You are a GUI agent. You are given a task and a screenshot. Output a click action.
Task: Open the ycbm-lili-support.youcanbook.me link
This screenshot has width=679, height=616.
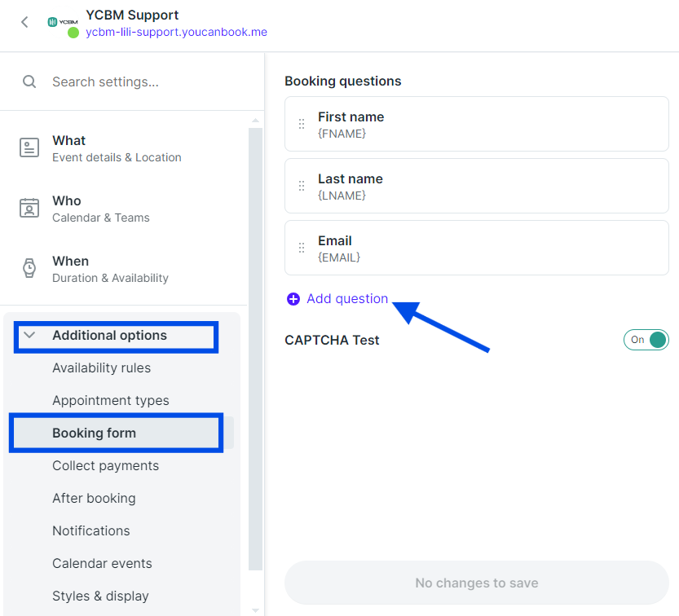[176, 32]
